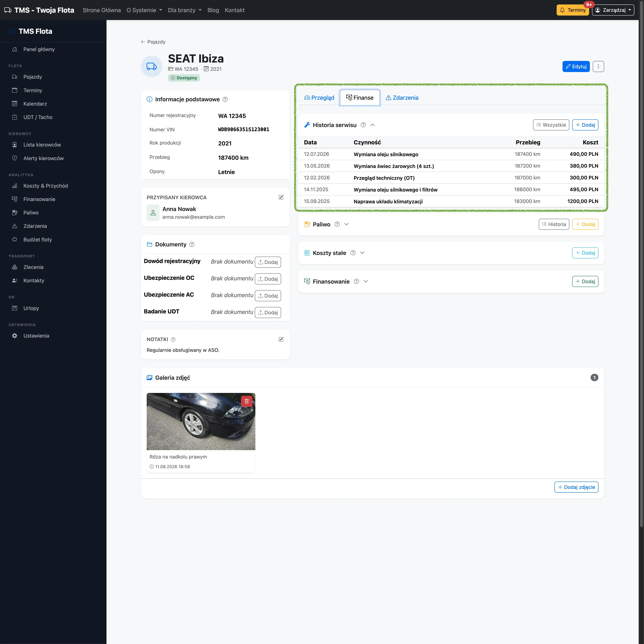Click the help icon beside Koszty stałe
Screen dimensions: 644x644
pos(353,253)
